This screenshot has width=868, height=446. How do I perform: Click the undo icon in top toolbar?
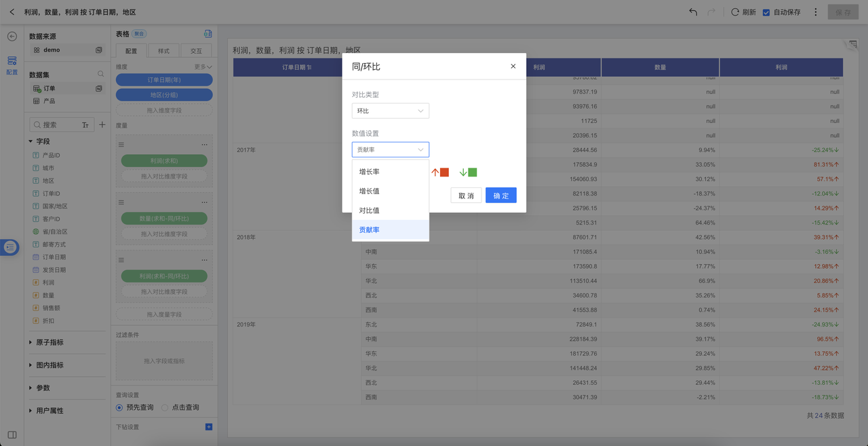click(692, 12)
